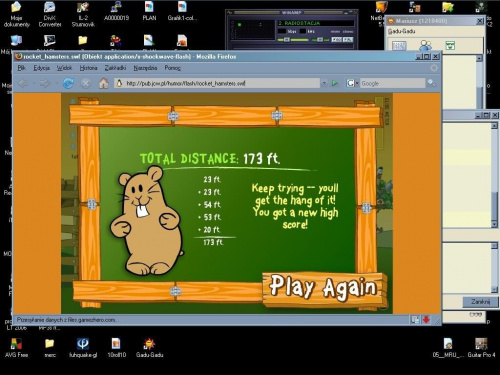Select the Gadu-Gadu desktop shortcut
The width and height of the screenshot is (500, 375).
[x=149, y=347]
